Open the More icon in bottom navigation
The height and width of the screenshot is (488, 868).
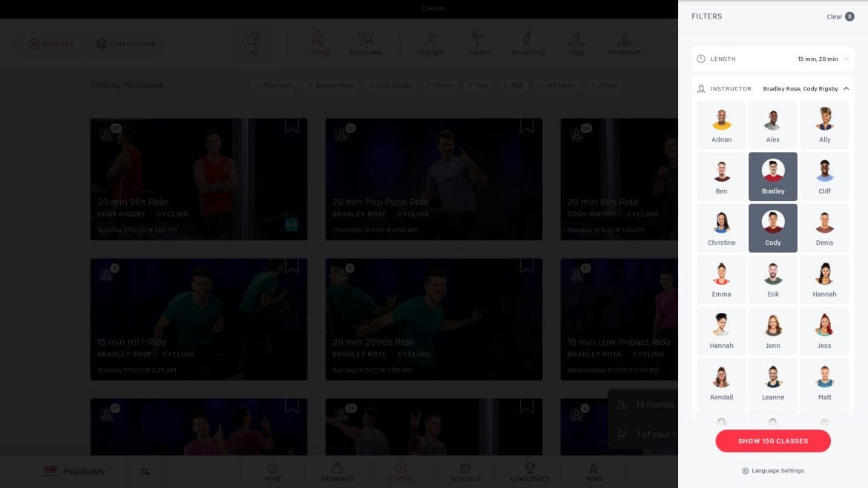pos(594,468)
